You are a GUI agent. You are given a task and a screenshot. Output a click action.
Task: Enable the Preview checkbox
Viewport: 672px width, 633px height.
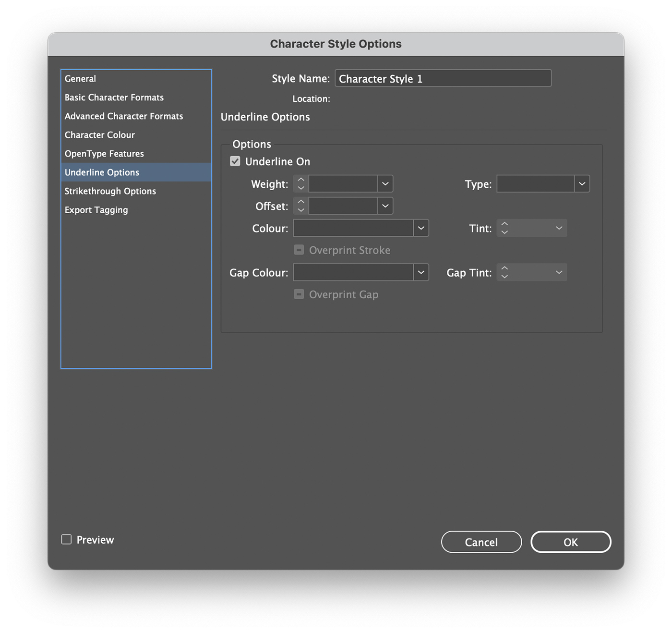coord(67,539)
